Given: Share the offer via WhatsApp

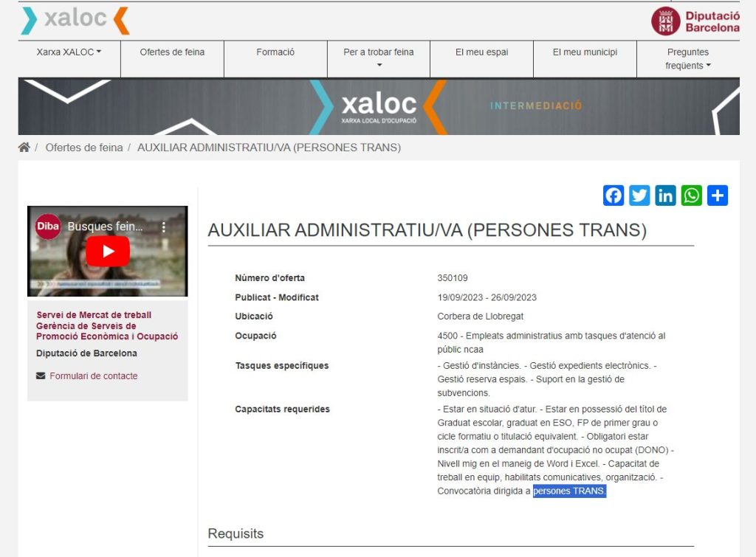Looking at the screenshot, I should [x=691, y=196].
